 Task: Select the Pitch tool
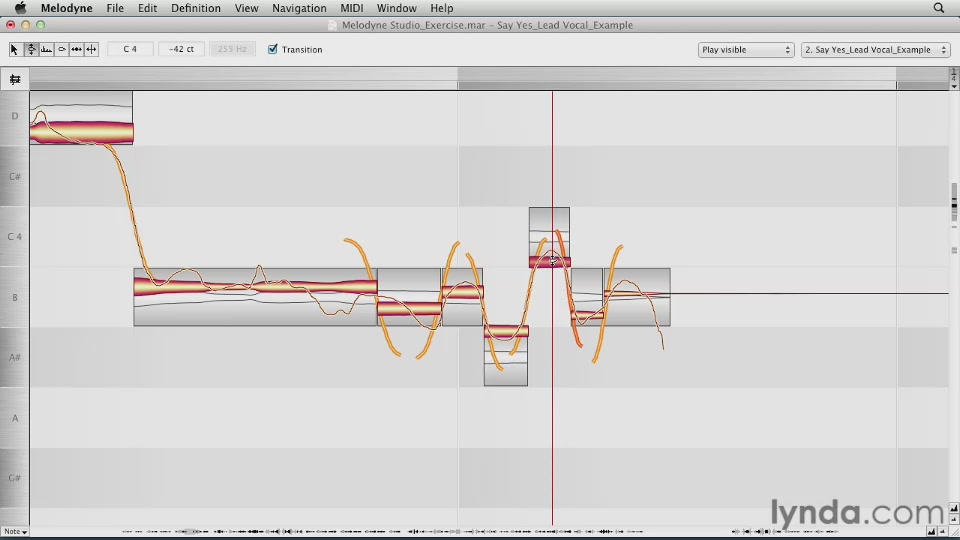(x=31, y=50)
